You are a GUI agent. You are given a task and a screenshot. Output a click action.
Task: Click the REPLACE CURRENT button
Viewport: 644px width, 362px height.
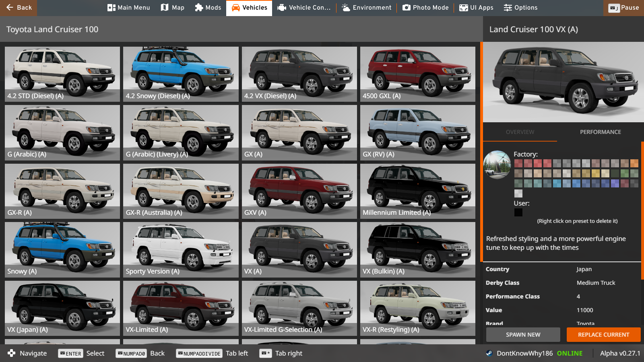click(x=603, y=335)
